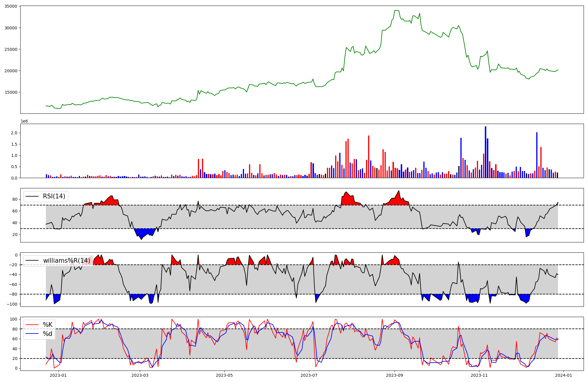Select the %d legend text
Screen dimensions: 588x382
pyautogui.click(x=48, y=334)
